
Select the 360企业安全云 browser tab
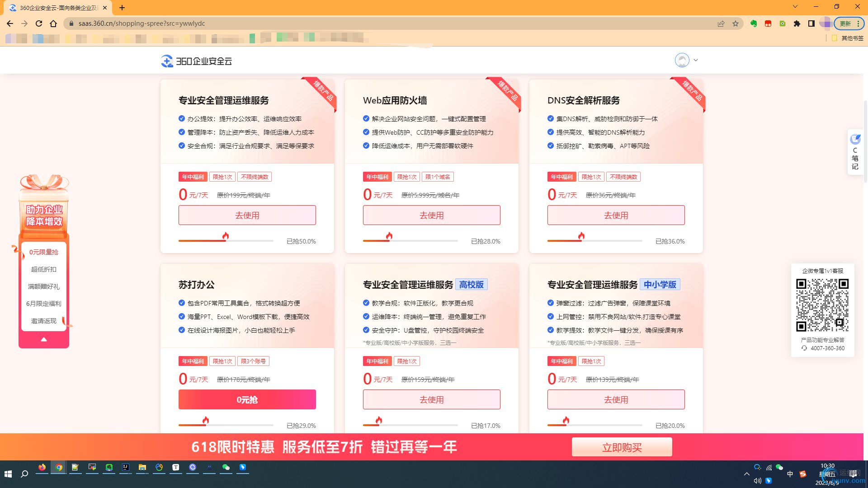click(58, 8)
